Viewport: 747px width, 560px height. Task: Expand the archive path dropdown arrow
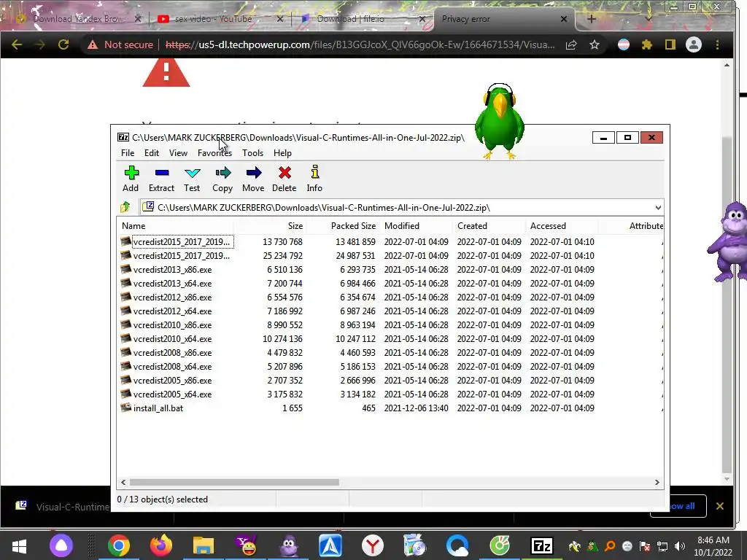[658, 208]
